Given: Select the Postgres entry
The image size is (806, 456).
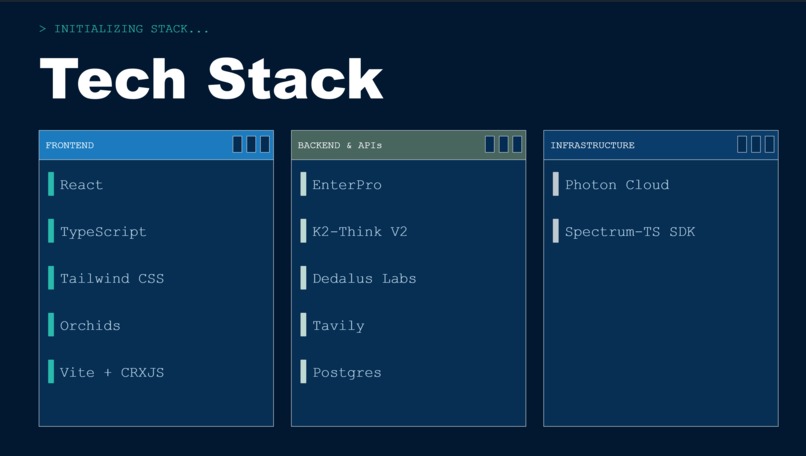Looking at the screenshot, I should (x=347, y=373).
